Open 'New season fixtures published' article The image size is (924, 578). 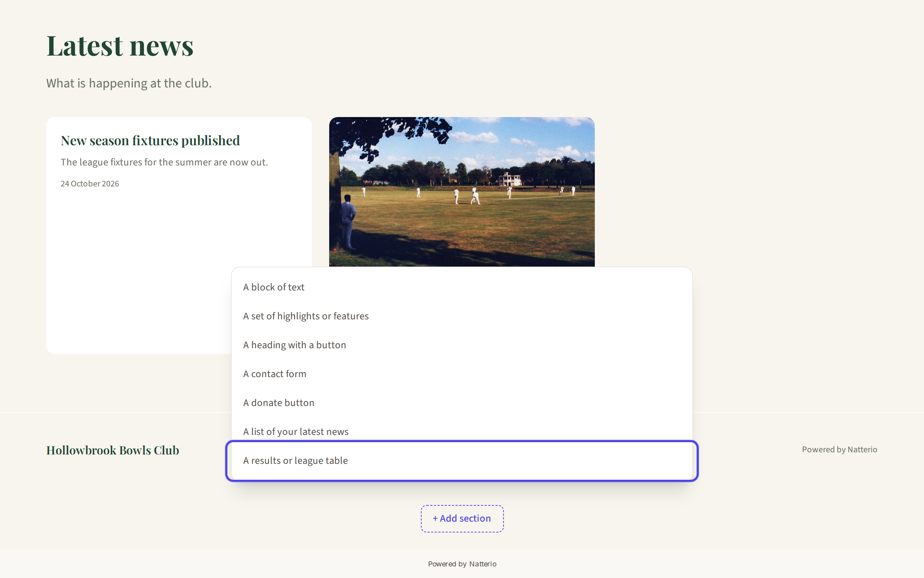(x=150, y=141)
